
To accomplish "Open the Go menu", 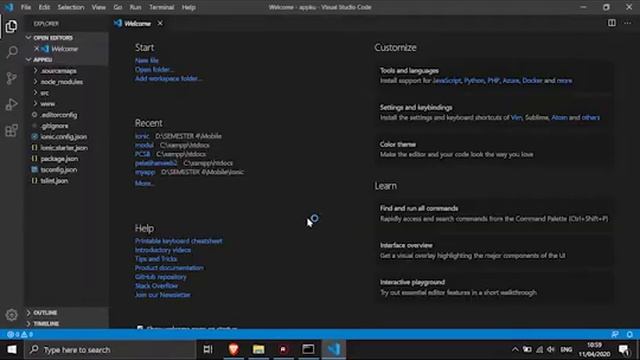I will point(118,7).
